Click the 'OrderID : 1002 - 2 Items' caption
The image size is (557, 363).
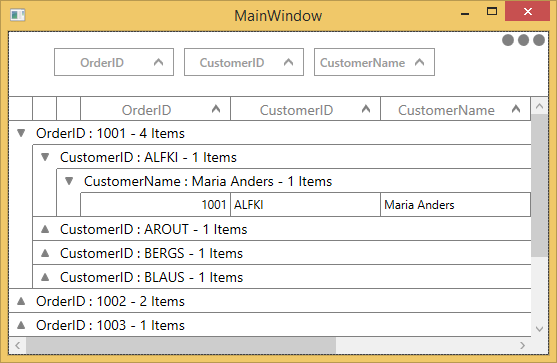point(110,301)
